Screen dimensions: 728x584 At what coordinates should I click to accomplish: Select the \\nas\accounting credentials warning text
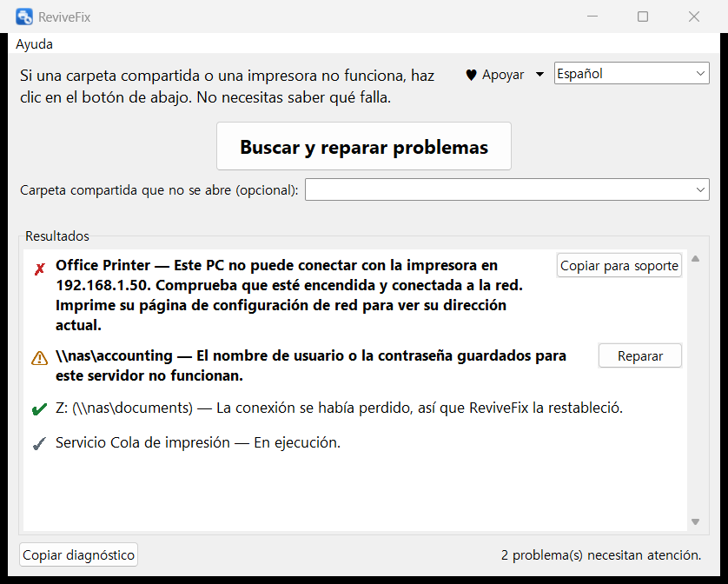[x=311, y=365]
